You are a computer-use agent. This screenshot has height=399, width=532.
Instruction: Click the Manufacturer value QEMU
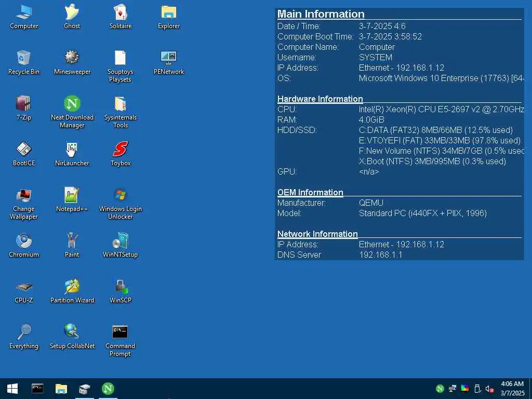click(x=371, y=203)
